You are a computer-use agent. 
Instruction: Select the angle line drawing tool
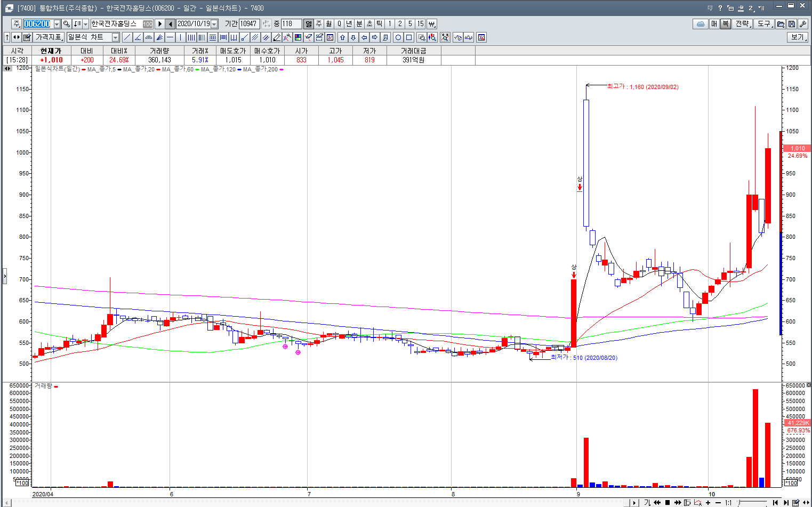(x=138, y=37)
